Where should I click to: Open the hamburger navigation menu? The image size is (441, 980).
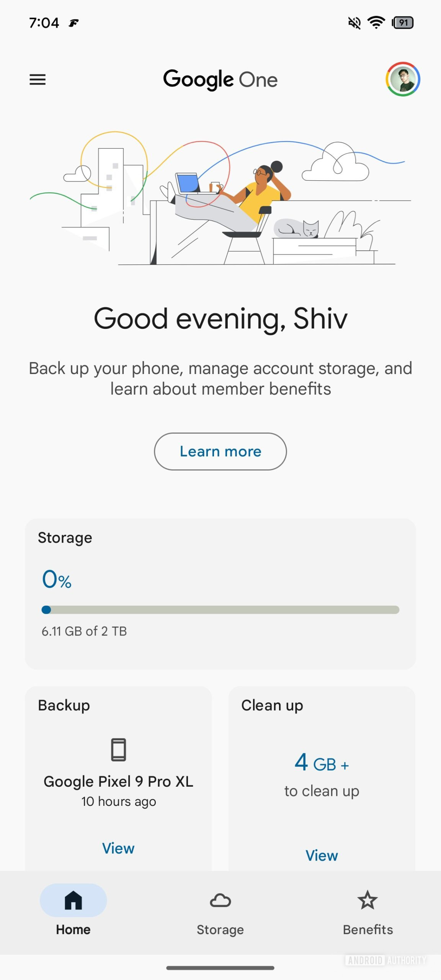38,80
